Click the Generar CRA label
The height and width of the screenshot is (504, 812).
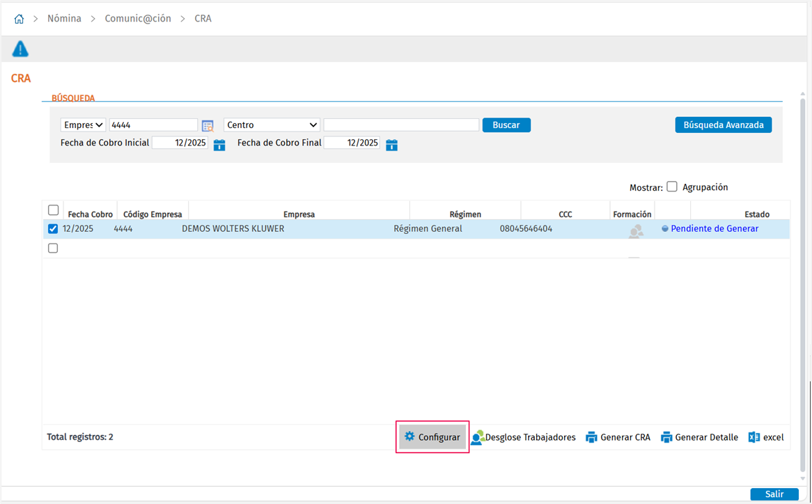click(x=625, y=438)
